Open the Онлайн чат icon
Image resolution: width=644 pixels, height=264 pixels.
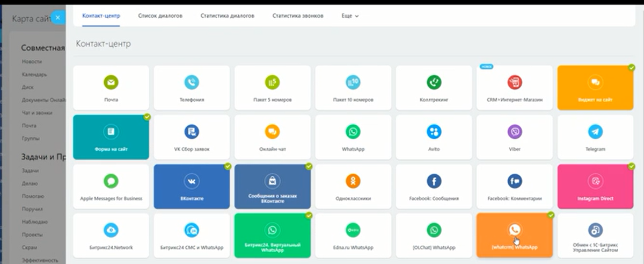(x=272, y=132)
